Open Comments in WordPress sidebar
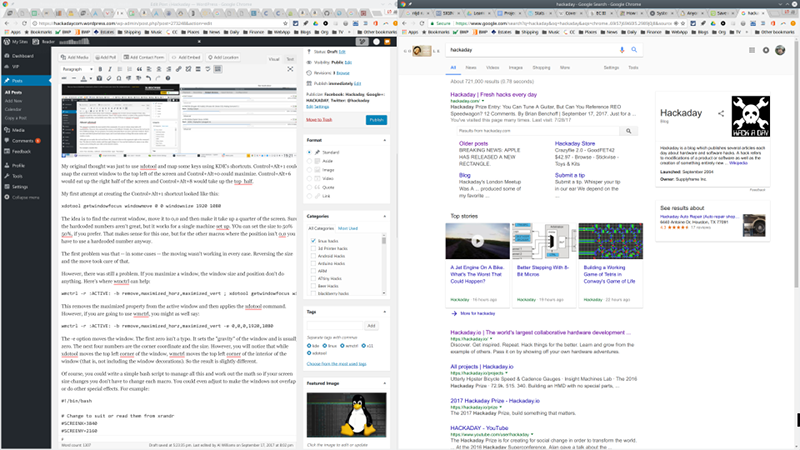800x450 pixels. click(x=25, y=140)
